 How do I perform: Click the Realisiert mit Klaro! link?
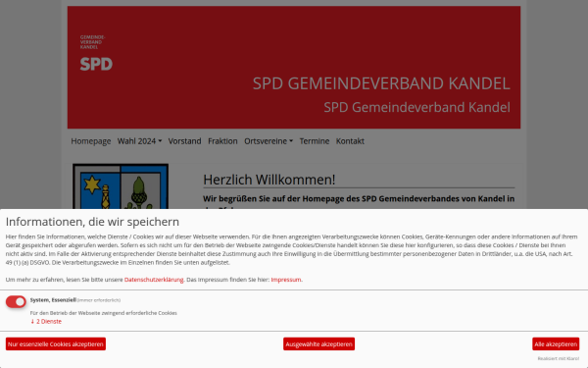559,358
